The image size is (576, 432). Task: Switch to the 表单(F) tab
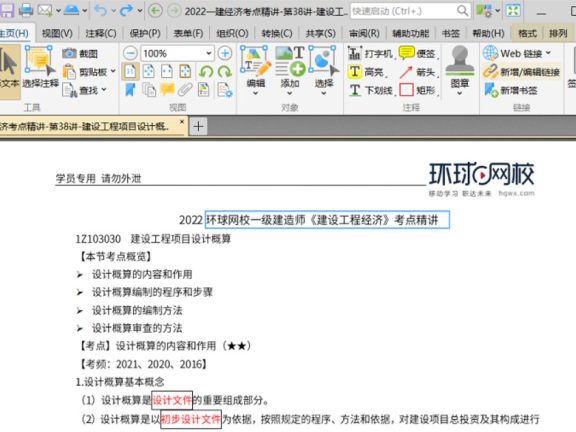tap(188, 34)
